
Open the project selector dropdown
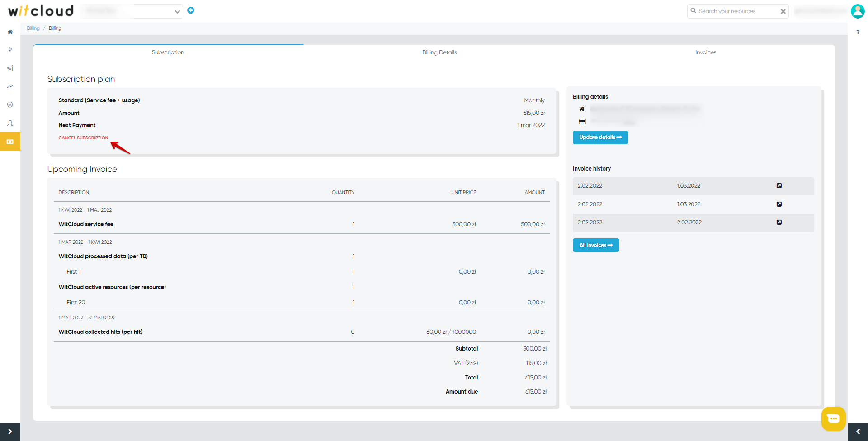coord(132,11)
